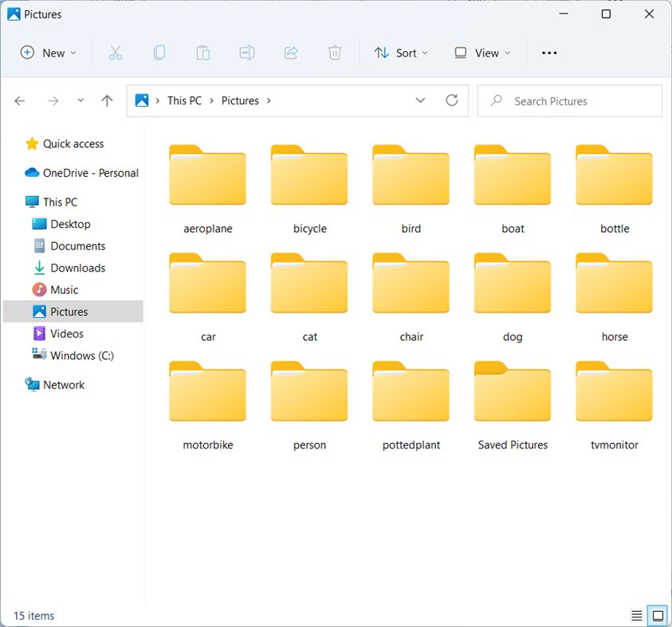Viewport: 672px width, 627px height.
Task: Go forward with the right arrow
Action: pos(53,100)
